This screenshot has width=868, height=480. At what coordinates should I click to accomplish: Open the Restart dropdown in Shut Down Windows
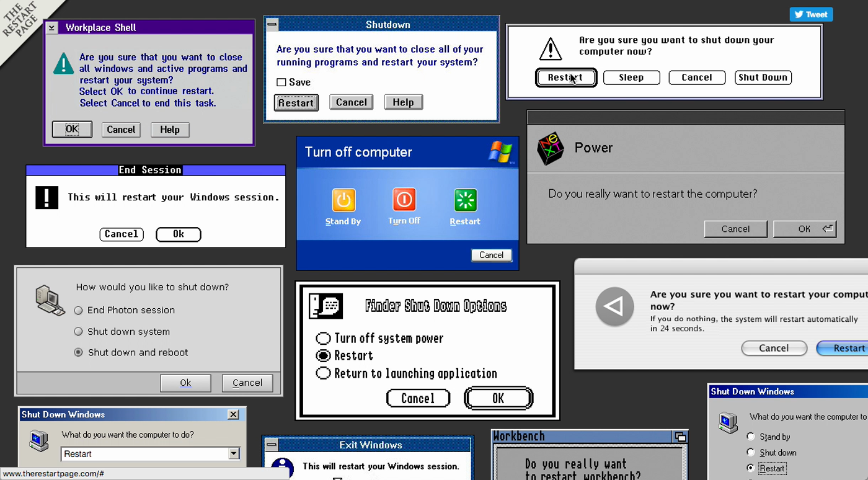pos(234,454)
